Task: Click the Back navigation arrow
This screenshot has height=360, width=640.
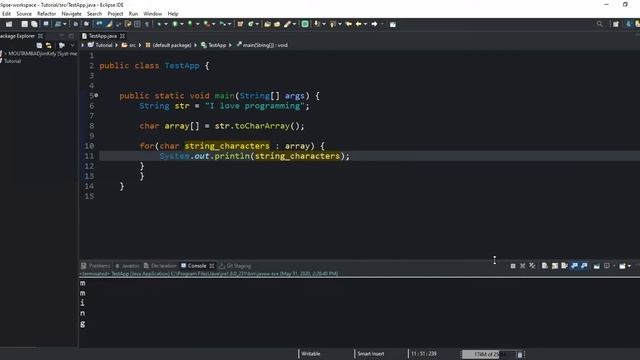Action: (x=358, y=24)
